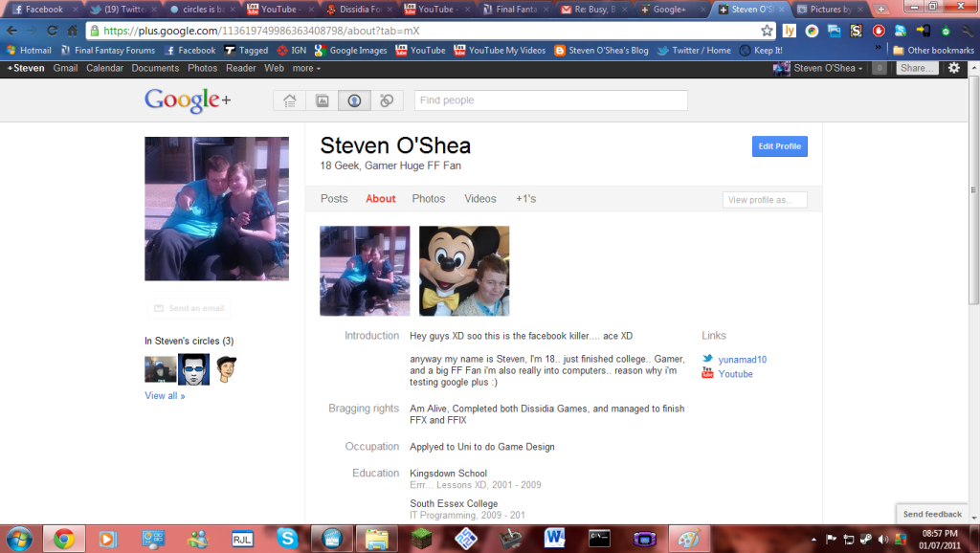Viewport: 980px width, 553px height.
Task: Launch Skype from the Windows taskbar
Action: (x=289, y=538)
